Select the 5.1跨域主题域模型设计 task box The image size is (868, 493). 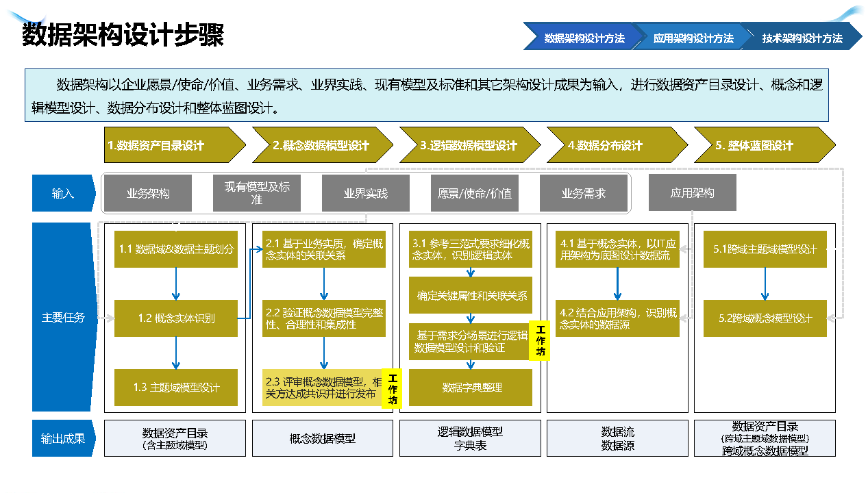point(765,249)
